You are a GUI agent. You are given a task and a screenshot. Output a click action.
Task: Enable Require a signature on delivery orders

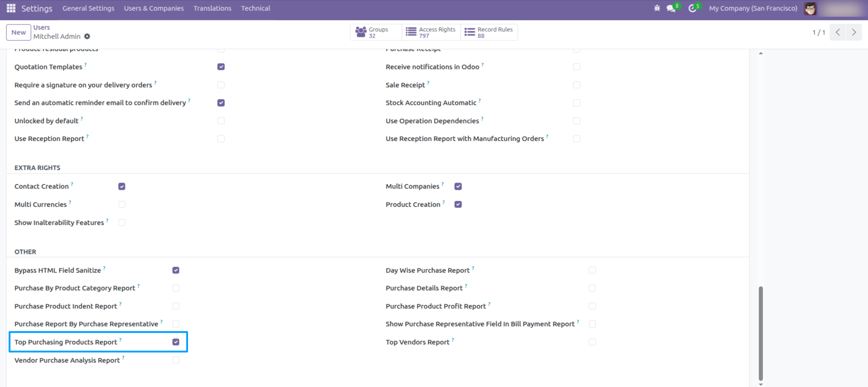point(221,85)
